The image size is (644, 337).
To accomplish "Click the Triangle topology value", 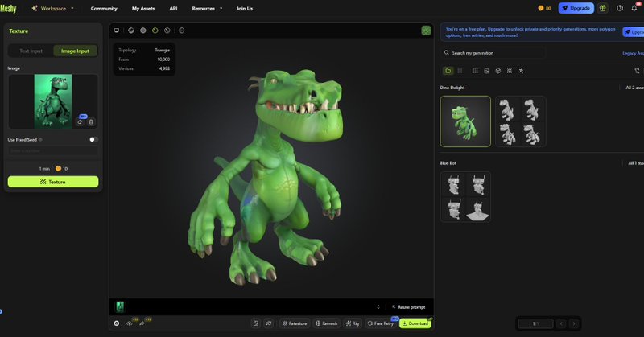I will coord(163,50).
